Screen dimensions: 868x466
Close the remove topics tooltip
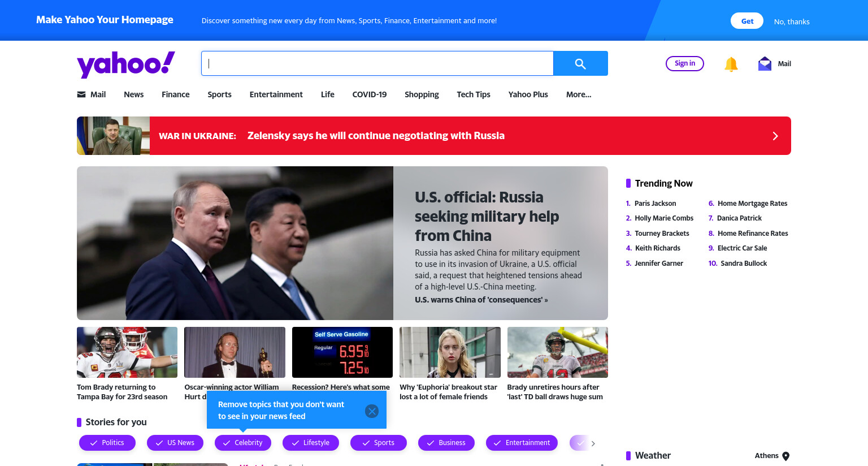(372, 411)
